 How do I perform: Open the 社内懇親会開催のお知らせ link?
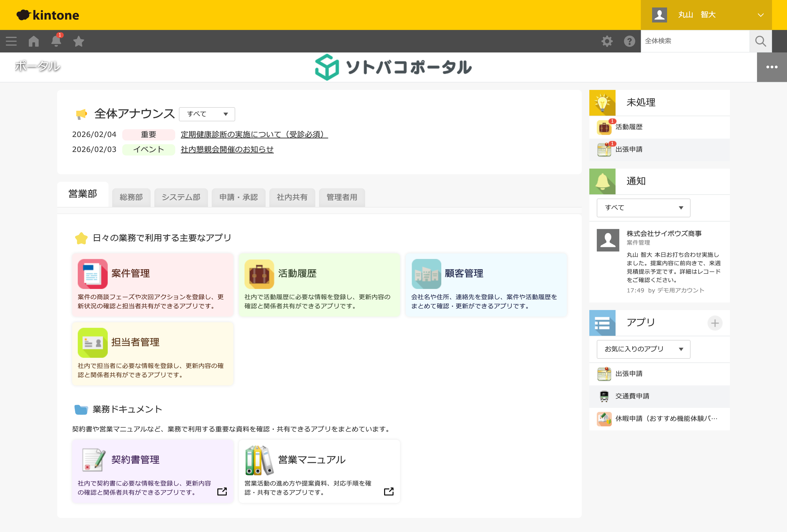point(227,149)
